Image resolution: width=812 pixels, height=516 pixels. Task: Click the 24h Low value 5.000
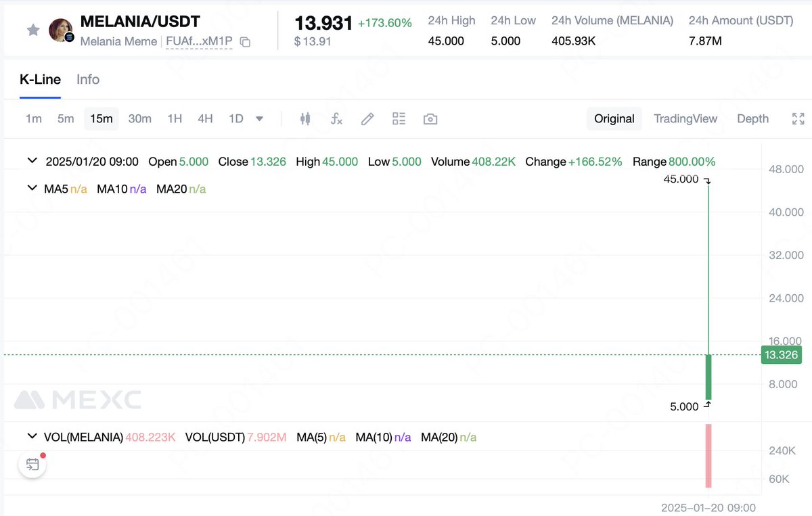click(505, 41)
